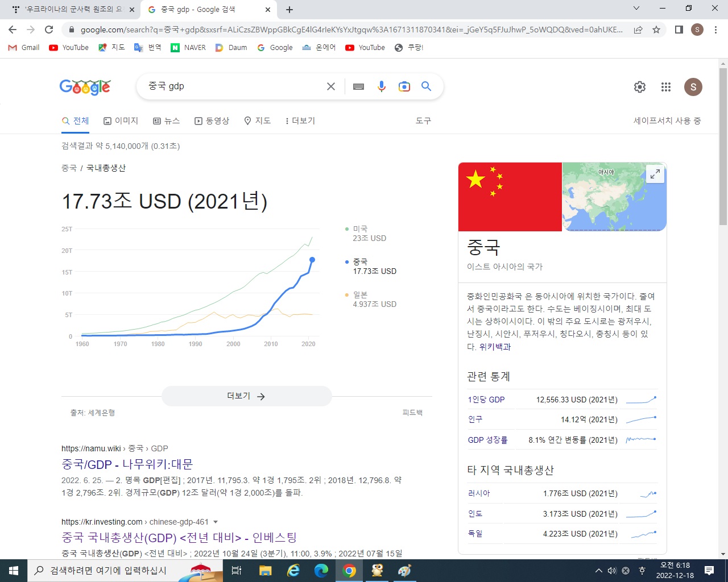Open a new browser tab

tap(289, 10)
